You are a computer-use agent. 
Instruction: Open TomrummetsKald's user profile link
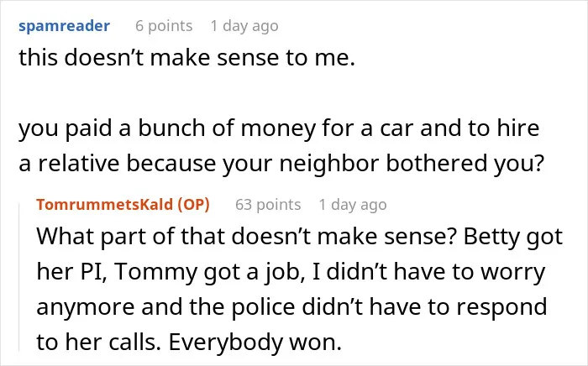105,205
